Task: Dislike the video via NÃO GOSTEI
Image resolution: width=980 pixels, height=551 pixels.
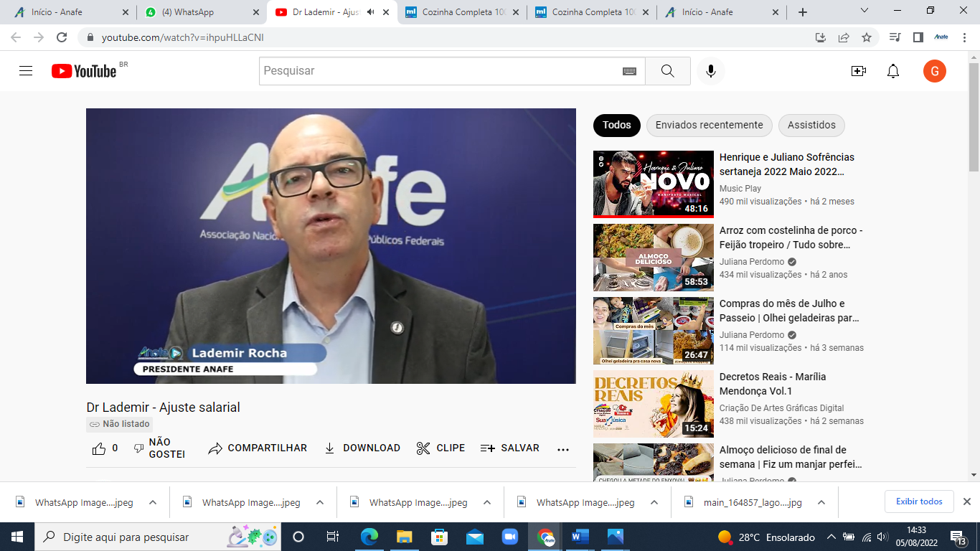Action: [x=159, y=448]
